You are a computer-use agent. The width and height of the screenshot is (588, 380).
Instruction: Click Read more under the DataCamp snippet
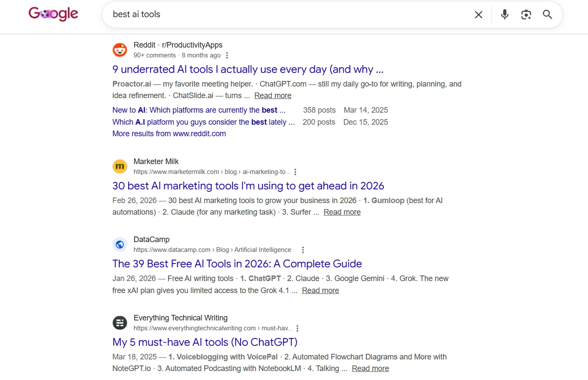(320, 290)
